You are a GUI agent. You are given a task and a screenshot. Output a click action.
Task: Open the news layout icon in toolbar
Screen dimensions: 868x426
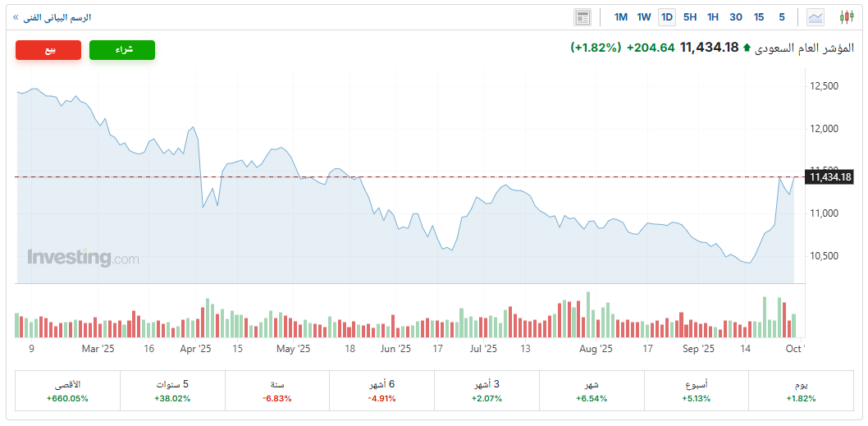582,17
